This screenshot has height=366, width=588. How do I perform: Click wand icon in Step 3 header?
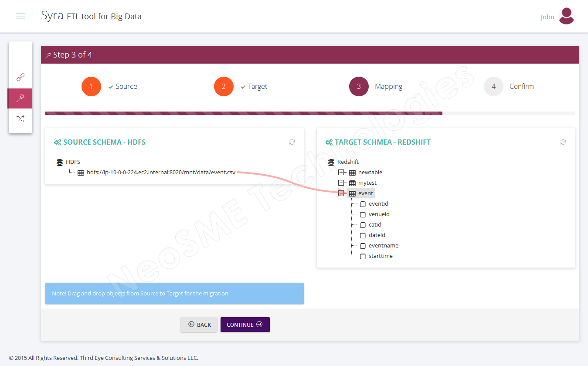tap(48, 55)
